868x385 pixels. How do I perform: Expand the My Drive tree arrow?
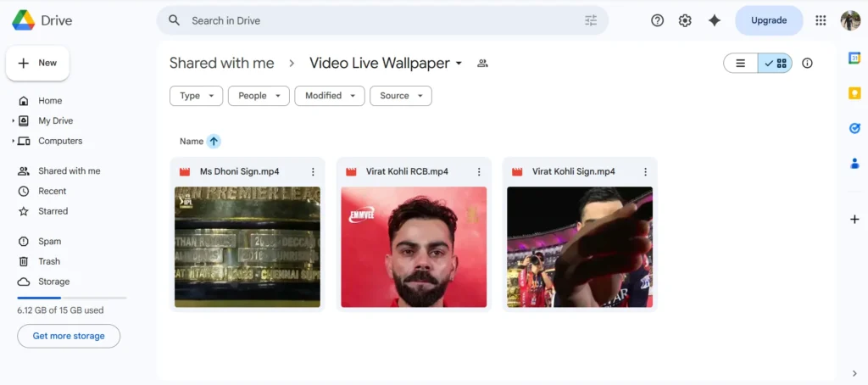click(14, 120)
